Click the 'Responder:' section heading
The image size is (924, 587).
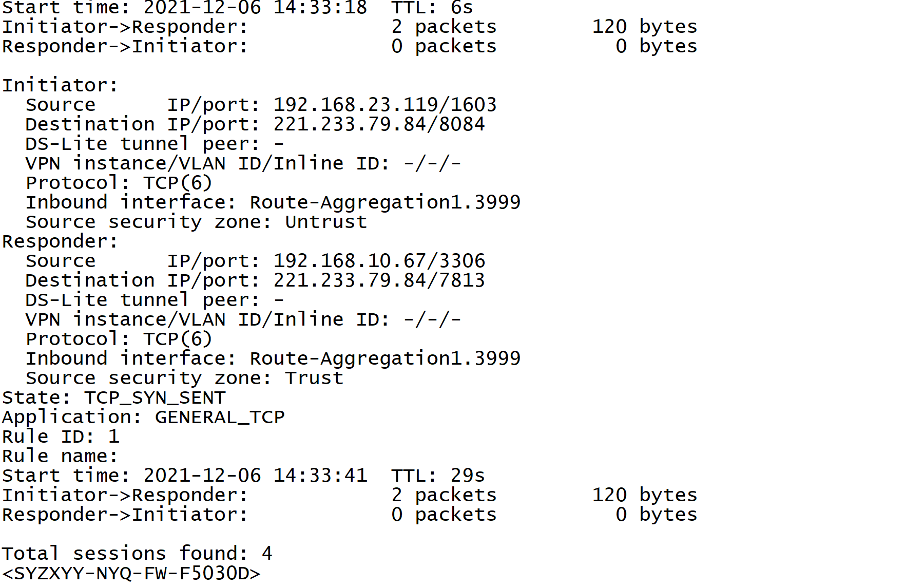[60, 241]
